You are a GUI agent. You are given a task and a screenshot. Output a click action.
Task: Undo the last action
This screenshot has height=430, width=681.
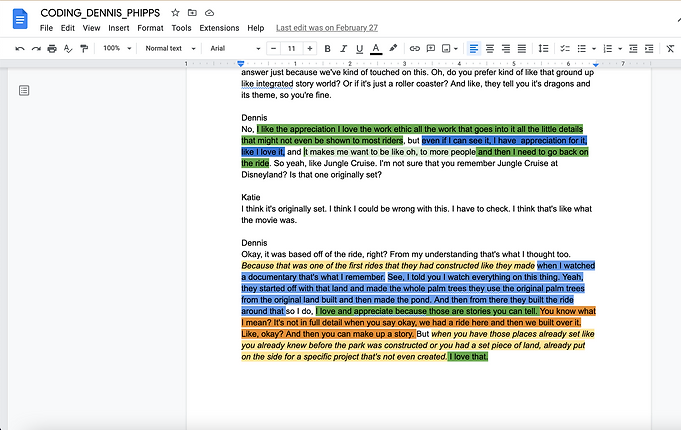coord(20,49)
